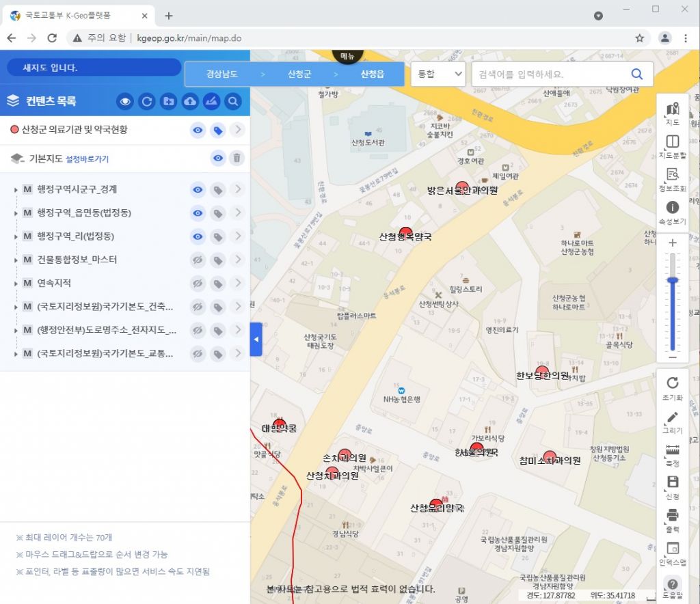
Task: Click label tag icon for 산청군 의료기관 layer
Action: [x=217, y=130]
